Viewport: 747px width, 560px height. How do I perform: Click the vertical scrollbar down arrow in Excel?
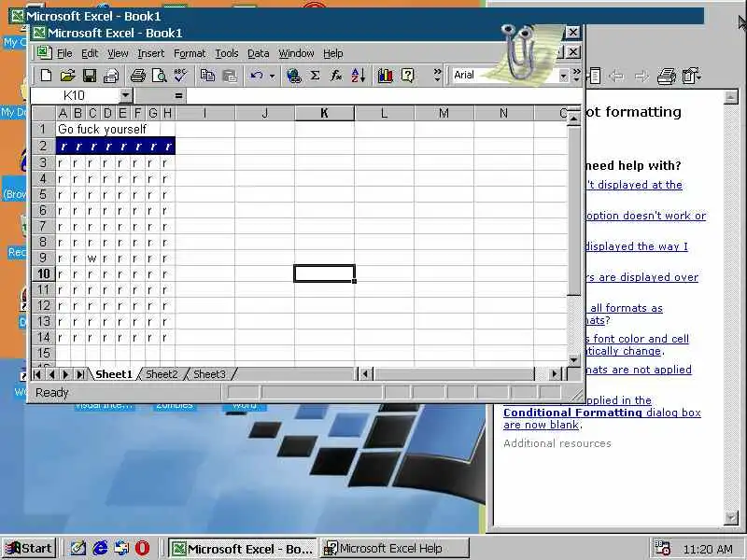(573, 360)
